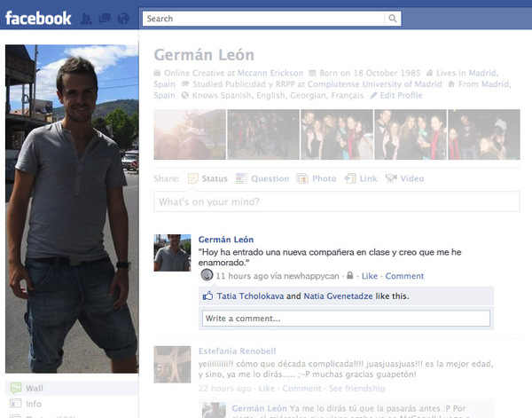Select the Link share option
Image resolution: width=532 pixels, height=418 pixels.
click(368, 178)
